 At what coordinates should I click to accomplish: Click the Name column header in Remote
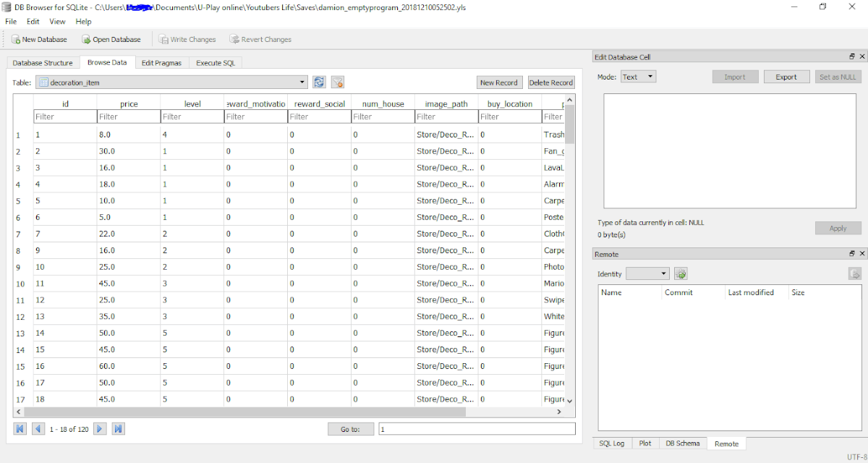click(x=630, y=292)
